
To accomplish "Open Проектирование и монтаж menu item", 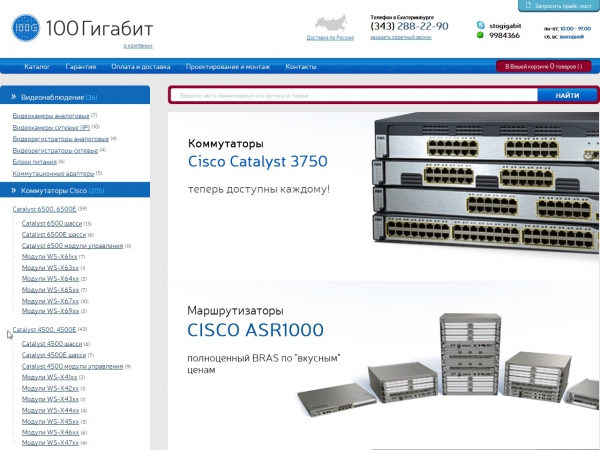I will pyautogui.click(x=228, y=66).
